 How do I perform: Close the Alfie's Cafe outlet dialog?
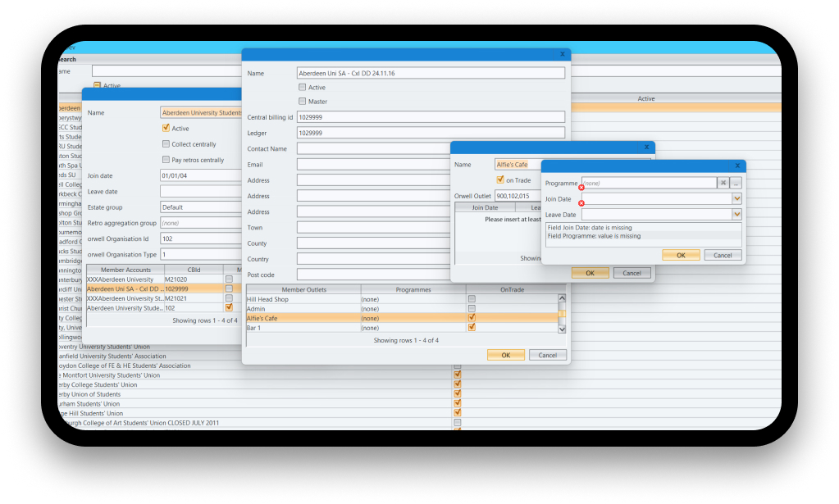click(x=646, y=147)
